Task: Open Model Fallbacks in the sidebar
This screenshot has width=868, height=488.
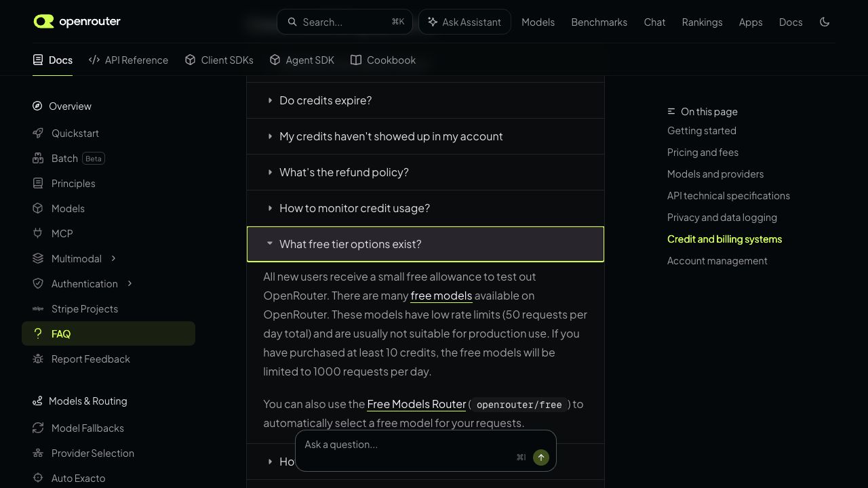Action: (108, 428)
